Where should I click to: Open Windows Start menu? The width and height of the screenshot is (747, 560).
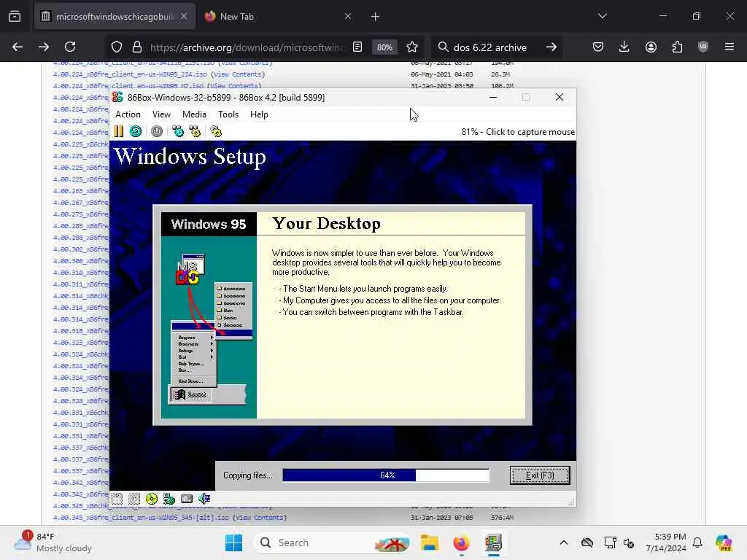pyautogui.click(x=233, y=542)
